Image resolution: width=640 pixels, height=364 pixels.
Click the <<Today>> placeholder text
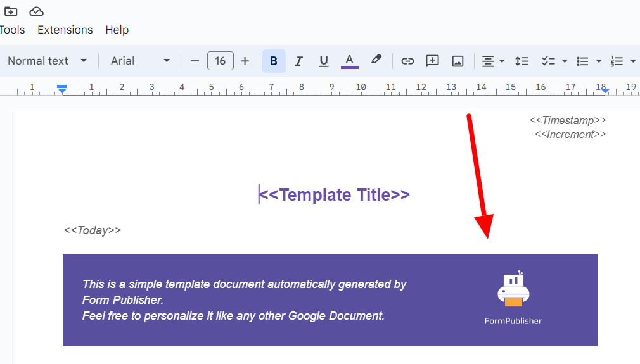click(93, 230)
